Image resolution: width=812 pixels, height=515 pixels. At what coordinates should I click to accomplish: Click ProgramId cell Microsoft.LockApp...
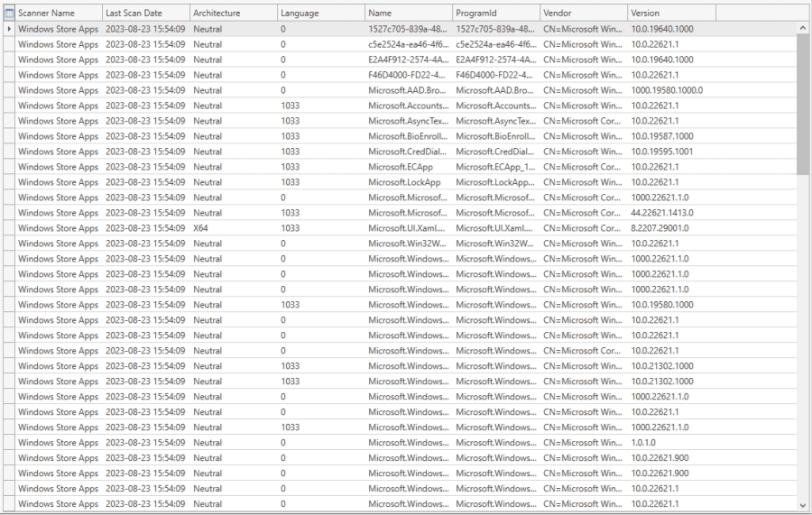point(495,182)
